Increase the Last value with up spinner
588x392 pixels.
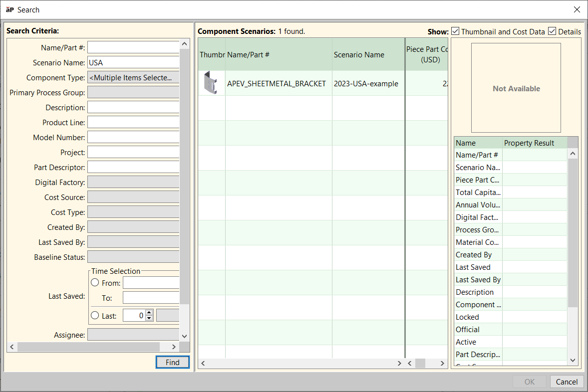pos(149,313)
